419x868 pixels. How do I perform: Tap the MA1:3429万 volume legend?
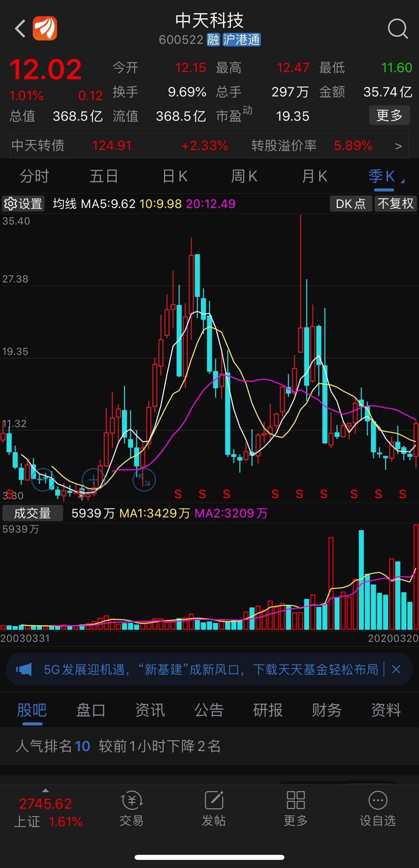(x=155, y=513)
